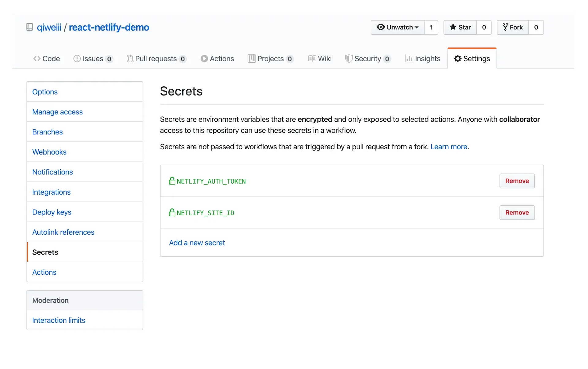This screenshot has width=588, height=369.
Task: Fork the react-netlify-demo repository
Action: (x=513, y=27)
